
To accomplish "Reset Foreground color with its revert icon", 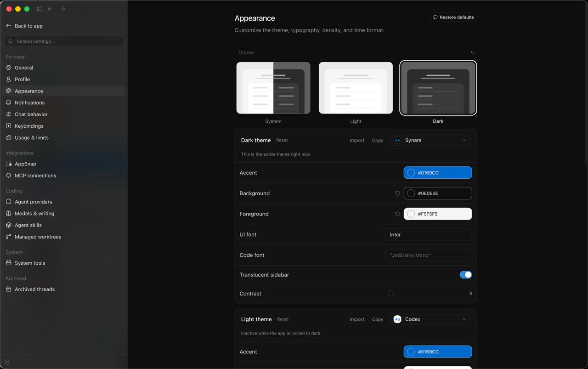I will coord(398,214).
